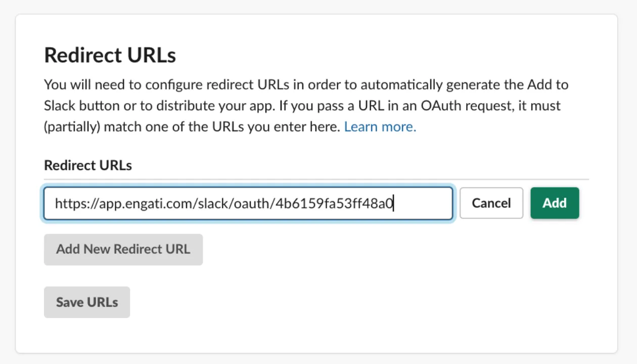Click the empty space right of the URL text
Image resolution: width=637 pixels, height=364 pixels.
click(423, 204)
